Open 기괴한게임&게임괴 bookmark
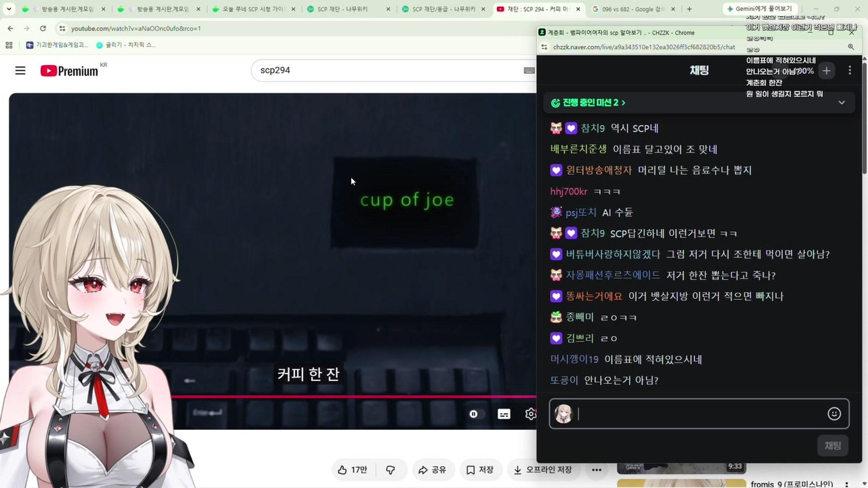 point(57,45)
